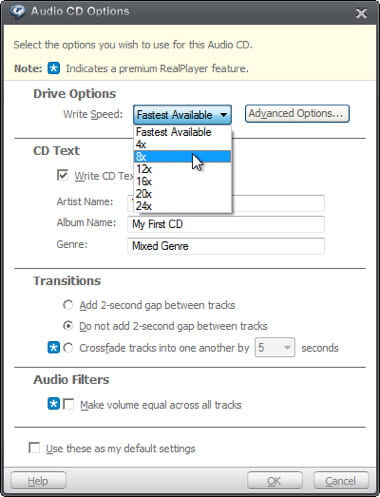Click the RealPlayer logo in title bar
This screenshot has width=380, height=497.
click(17, 12)
